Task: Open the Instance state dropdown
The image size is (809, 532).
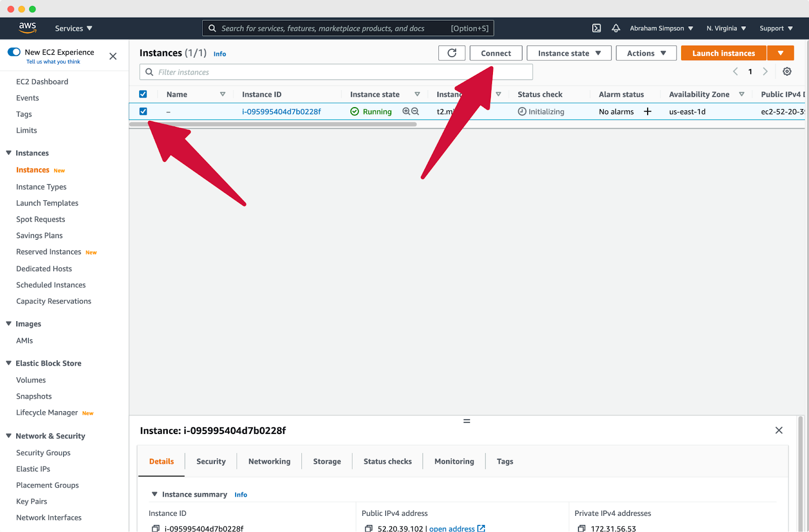Action: 568,53
